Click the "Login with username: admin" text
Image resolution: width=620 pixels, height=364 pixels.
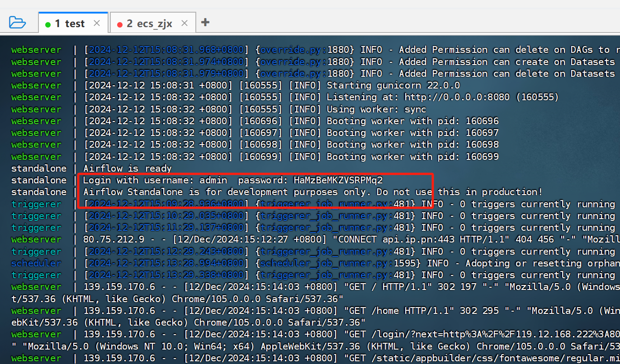coord(156,180)
